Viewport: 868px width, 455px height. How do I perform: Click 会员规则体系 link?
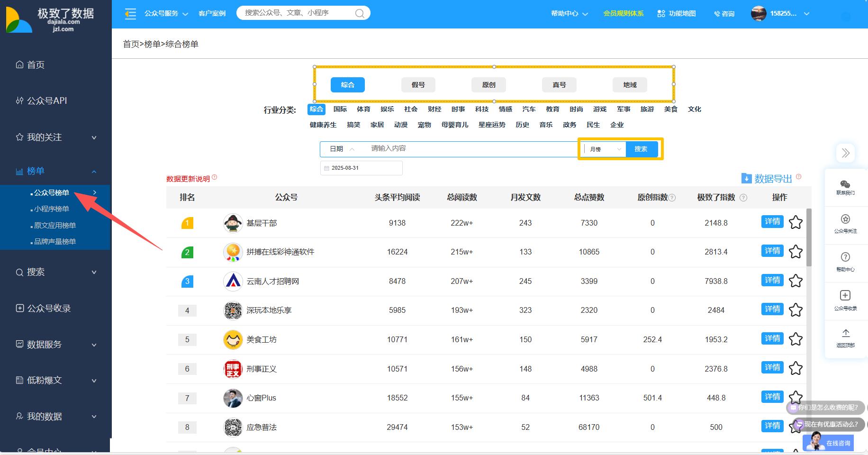pos(624,13)
